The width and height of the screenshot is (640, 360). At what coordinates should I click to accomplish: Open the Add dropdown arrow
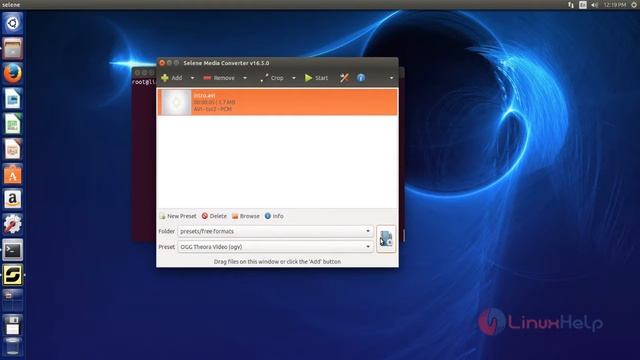(x=192, y=78)
